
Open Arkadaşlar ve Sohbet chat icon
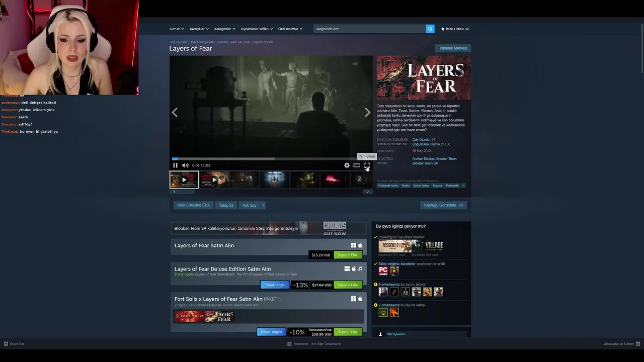click(x=638, y=344)
